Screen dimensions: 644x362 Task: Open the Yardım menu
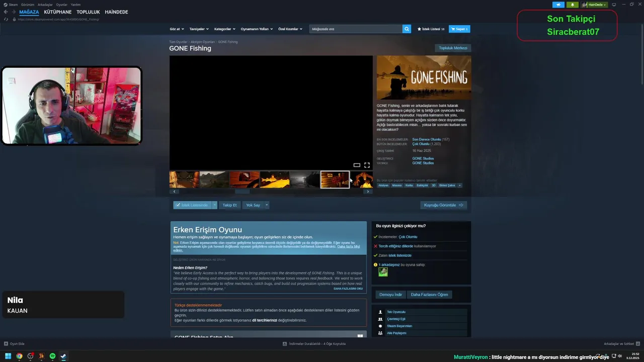(x=75, y=5)
